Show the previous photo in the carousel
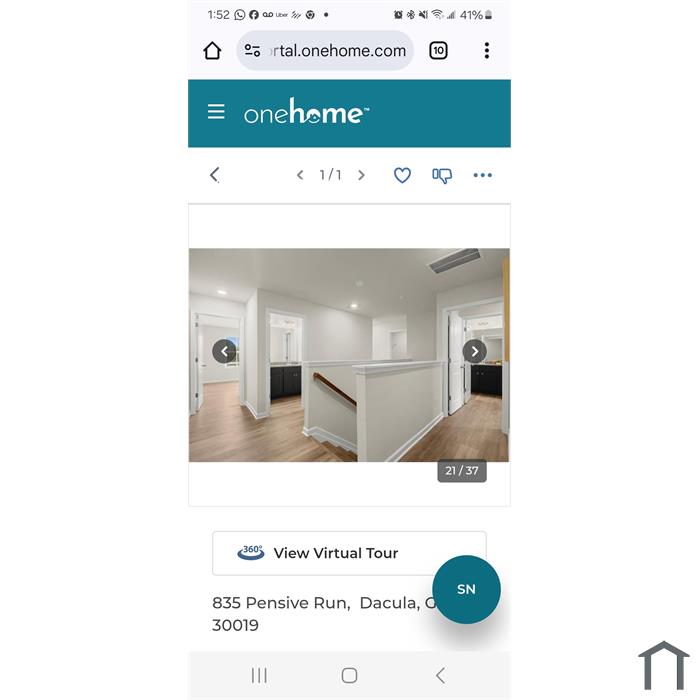 click(224, 351)
